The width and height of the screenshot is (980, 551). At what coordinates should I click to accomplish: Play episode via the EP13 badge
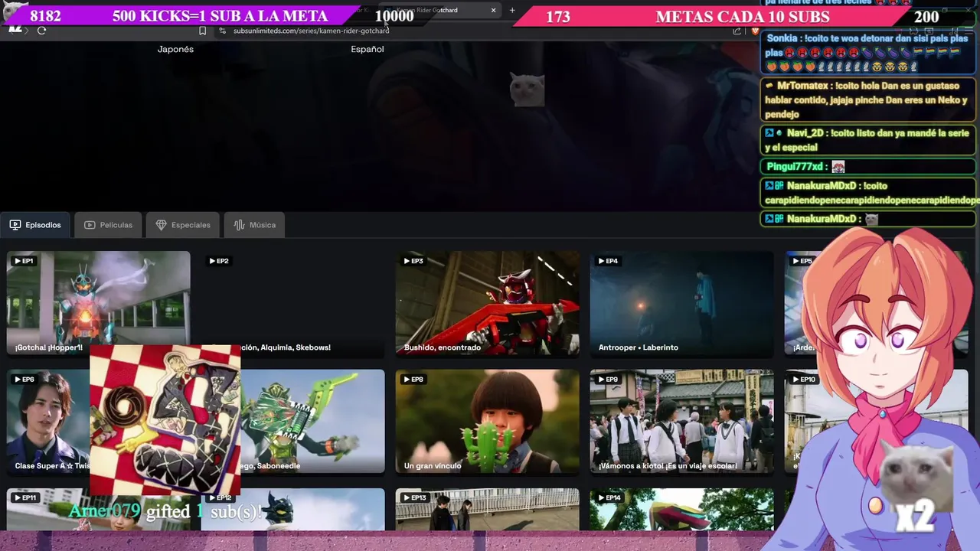[x=414, y=498]
